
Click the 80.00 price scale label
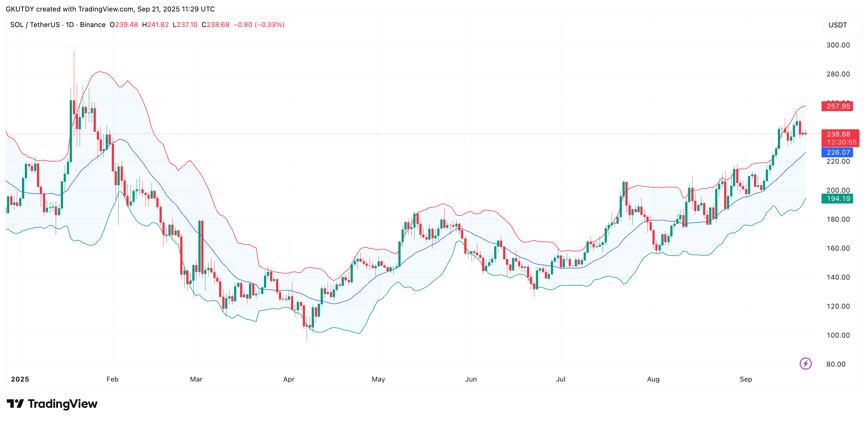[836, 364]
